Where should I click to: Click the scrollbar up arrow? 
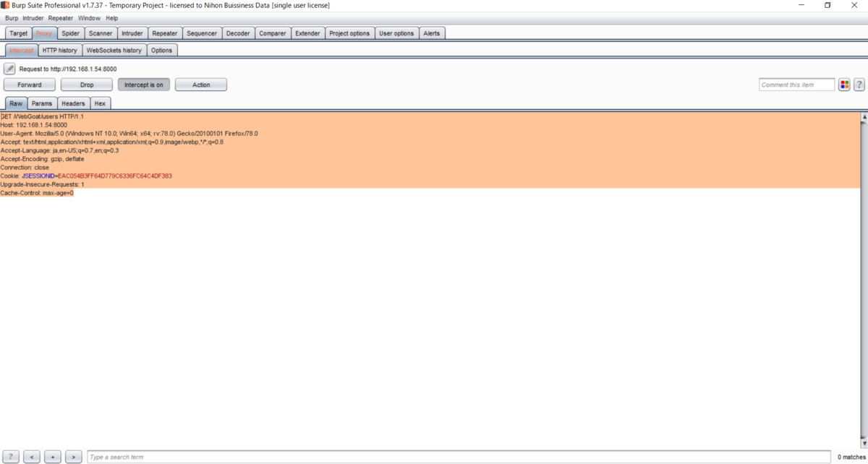pyautogui.click(x=864, y=116)
